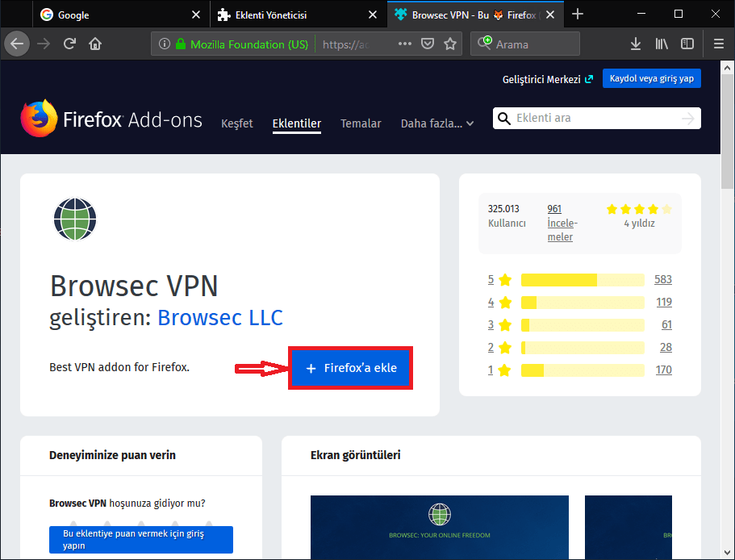Screen dimensions: 735x560
Task: Open the 170 one-star reviews count
Action: (664, 370)
